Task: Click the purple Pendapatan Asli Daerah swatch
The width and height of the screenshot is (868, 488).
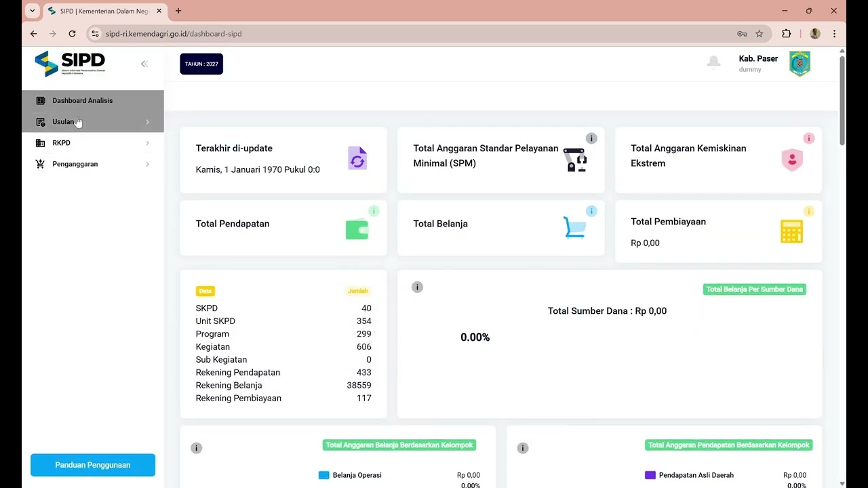Action: [650, 475]
